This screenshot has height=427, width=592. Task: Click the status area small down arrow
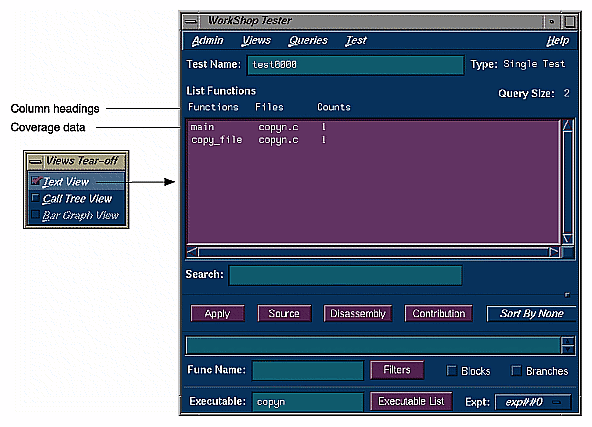[568, 350]
